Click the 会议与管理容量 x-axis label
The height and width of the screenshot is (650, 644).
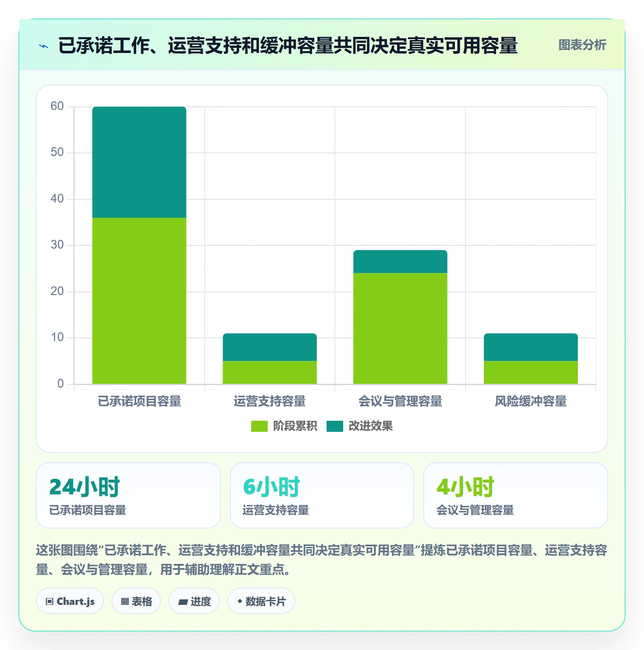(x=400, y=401)
